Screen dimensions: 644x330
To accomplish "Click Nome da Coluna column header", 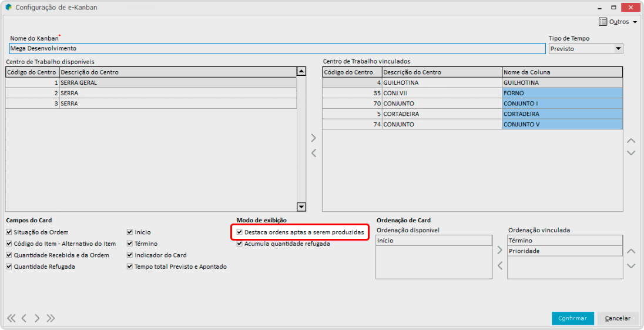I will click(562, 72).
